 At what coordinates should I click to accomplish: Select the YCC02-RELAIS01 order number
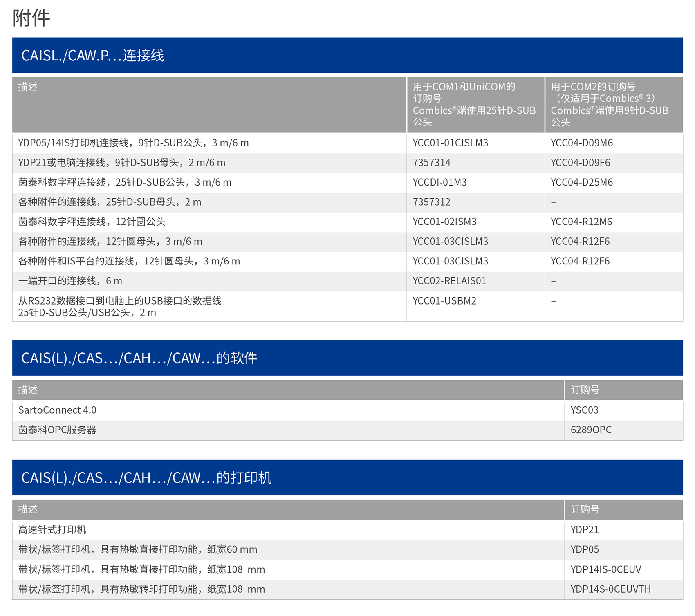coord(449,281)
